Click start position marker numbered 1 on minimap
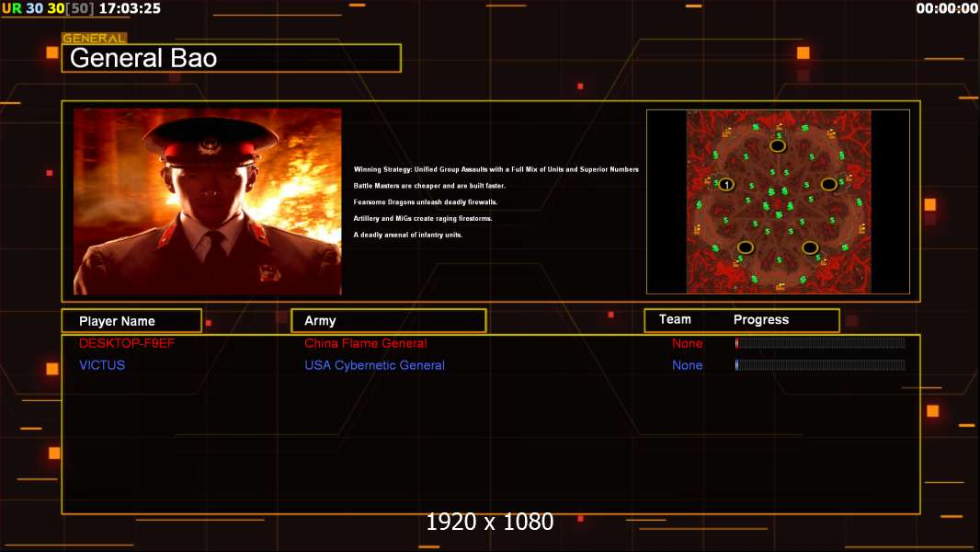Screen dimensions: 980x552 tap(726, 184)
